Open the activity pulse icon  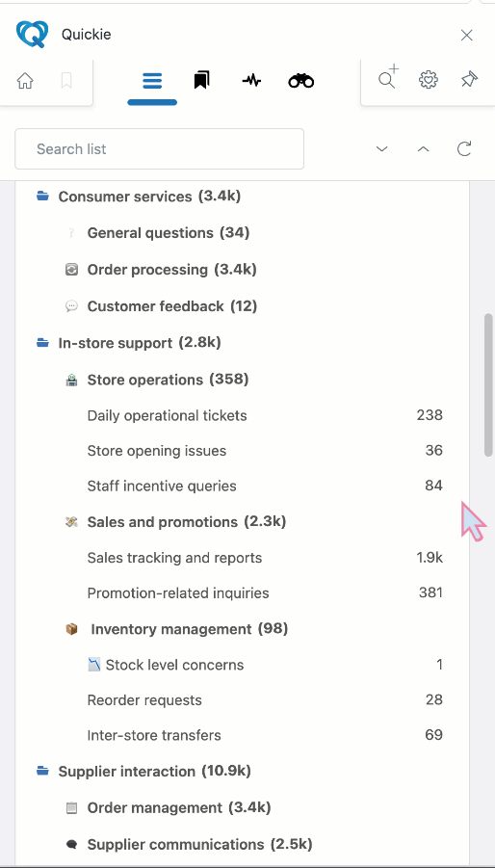(251, 81)
